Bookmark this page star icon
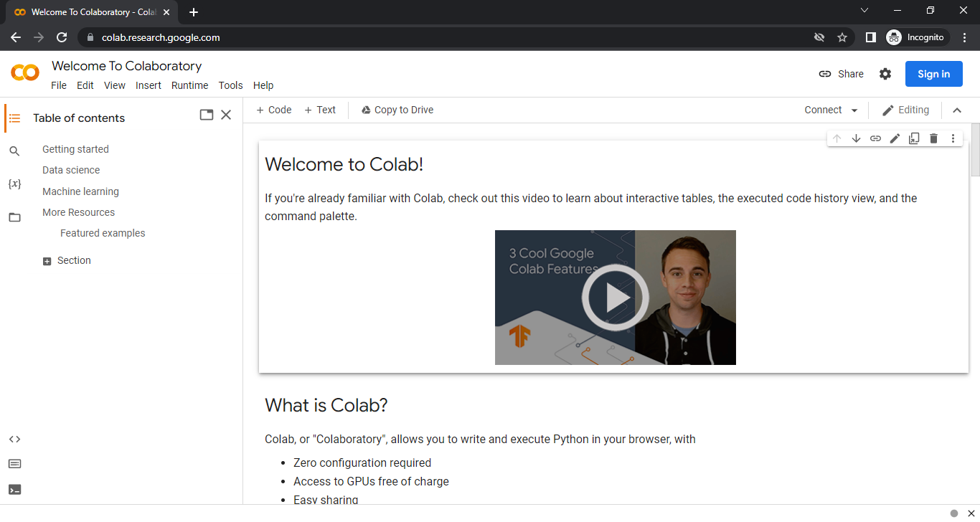 click(842, 37)
